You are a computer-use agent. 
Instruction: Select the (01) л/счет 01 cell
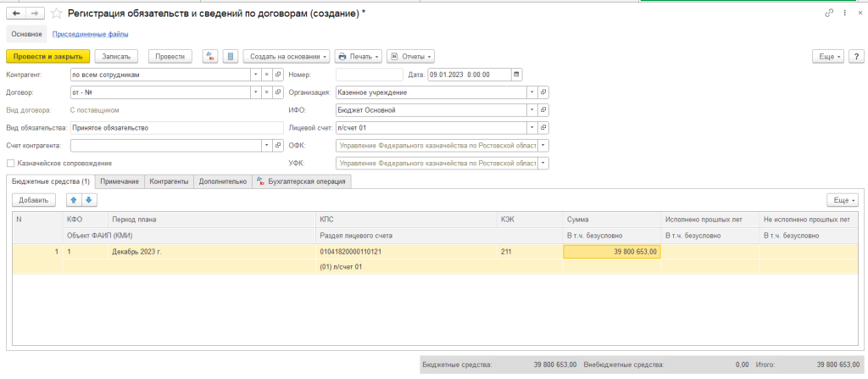[x=407, y=266]
